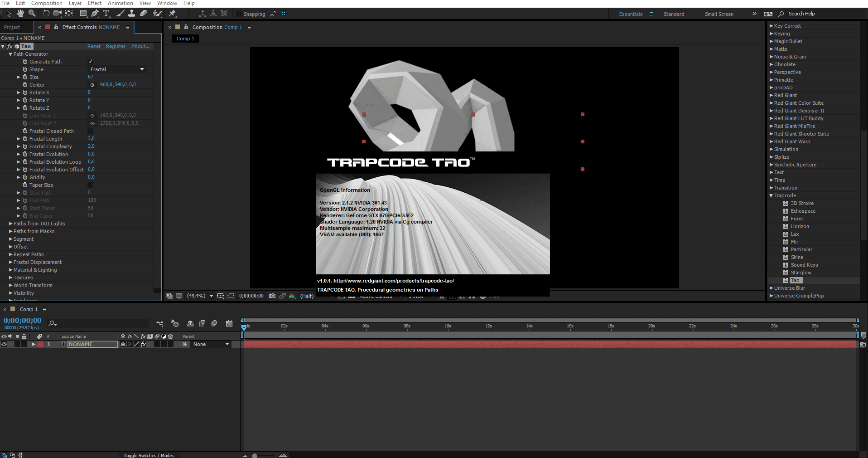Open the Animation menu

121,3
